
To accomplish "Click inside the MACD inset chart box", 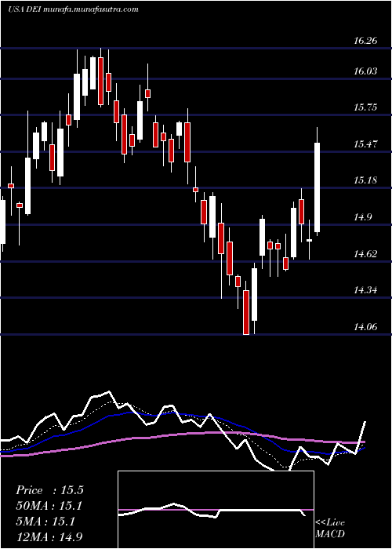I will tap(216, 510).
